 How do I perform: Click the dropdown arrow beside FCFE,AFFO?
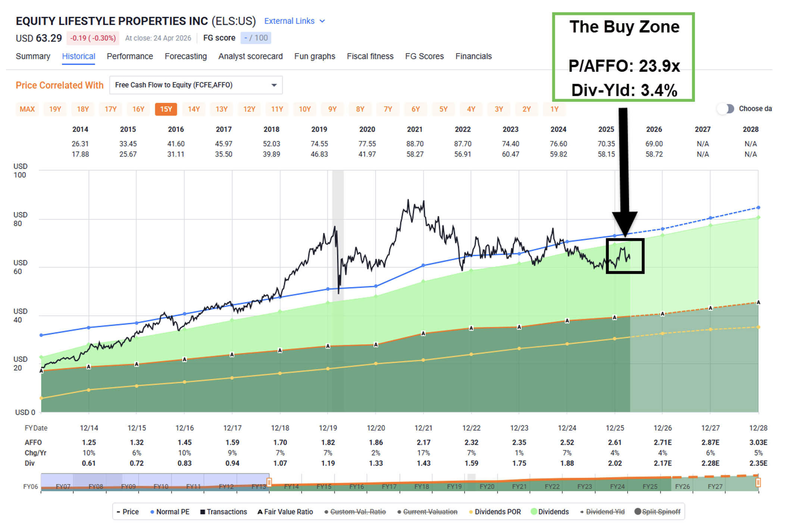click(274, 85)
